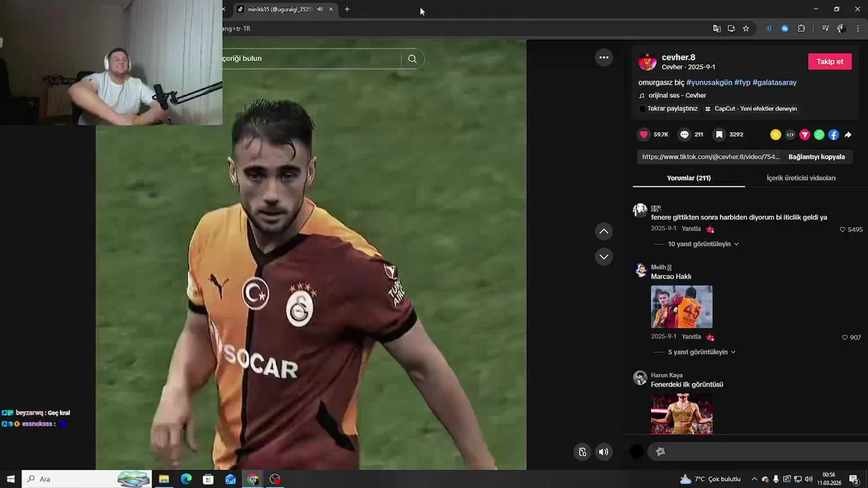Screen dimensions: 868x488
Task: Click the TikTok search input field
Action: point(312,59)
